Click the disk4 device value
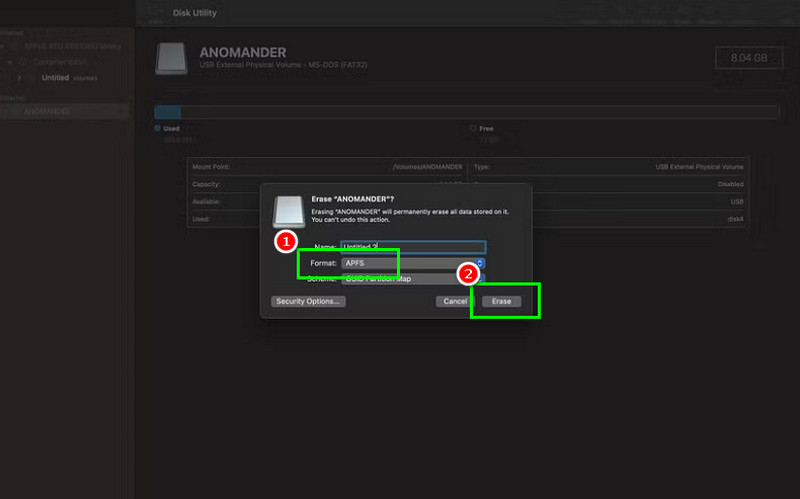The image size is (800, 499). [x=736, y=219]
